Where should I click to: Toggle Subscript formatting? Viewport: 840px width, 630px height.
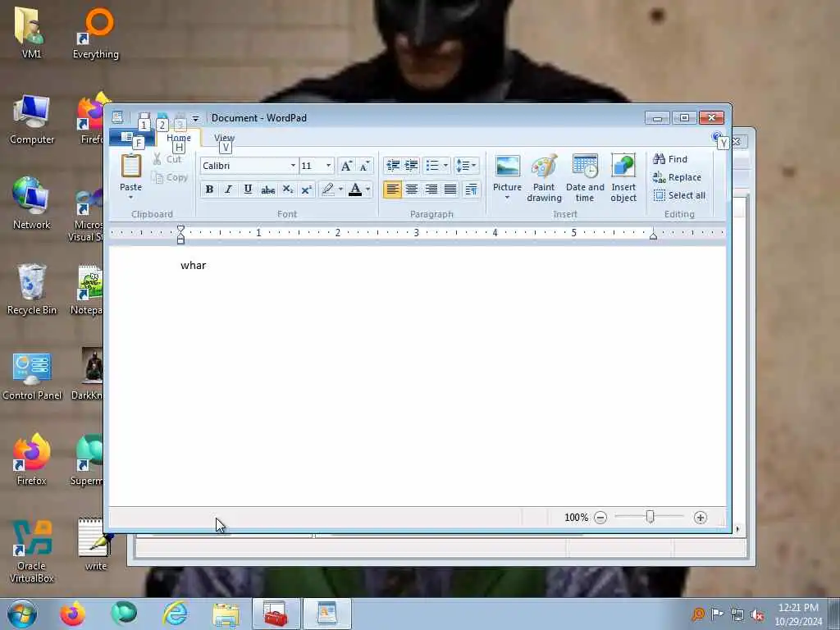288,189
